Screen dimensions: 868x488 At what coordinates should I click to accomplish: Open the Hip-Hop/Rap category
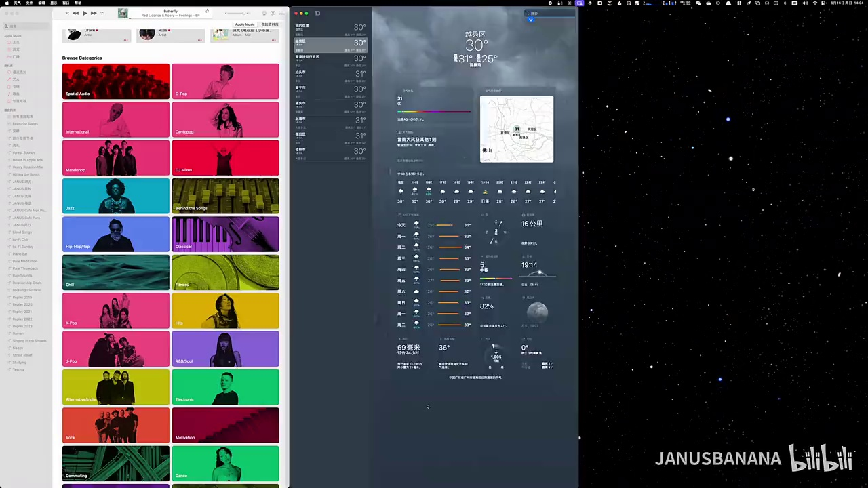[x=116, y=234]
